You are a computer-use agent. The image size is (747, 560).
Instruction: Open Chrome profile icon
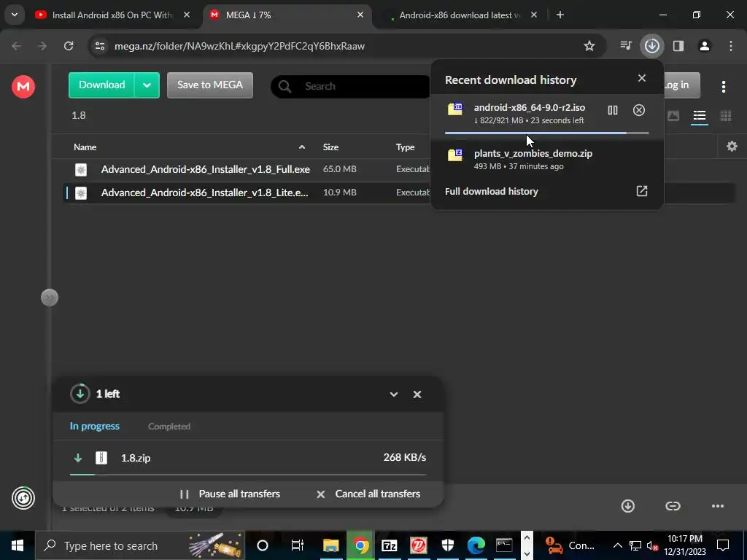(704, 46)
